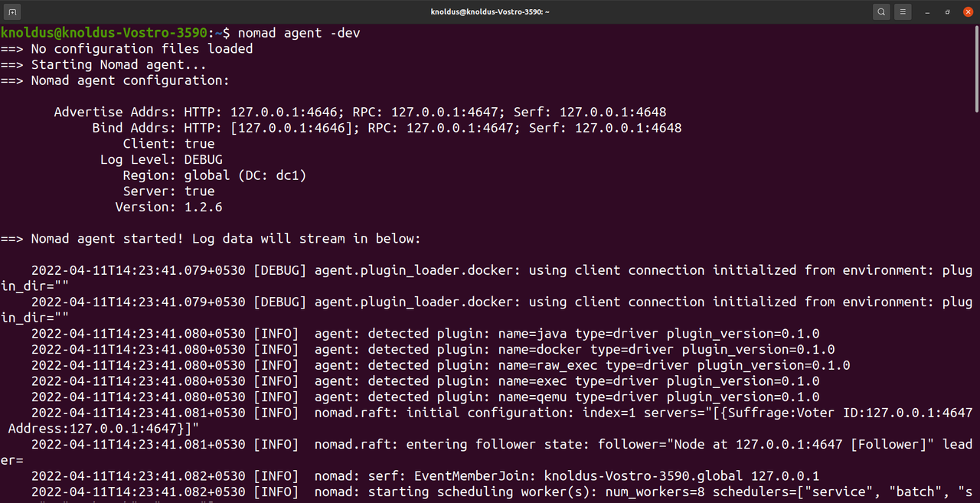Click the log line 'detected plugin: name=raw_exec'
980x503 pixels.
point(440,365)
